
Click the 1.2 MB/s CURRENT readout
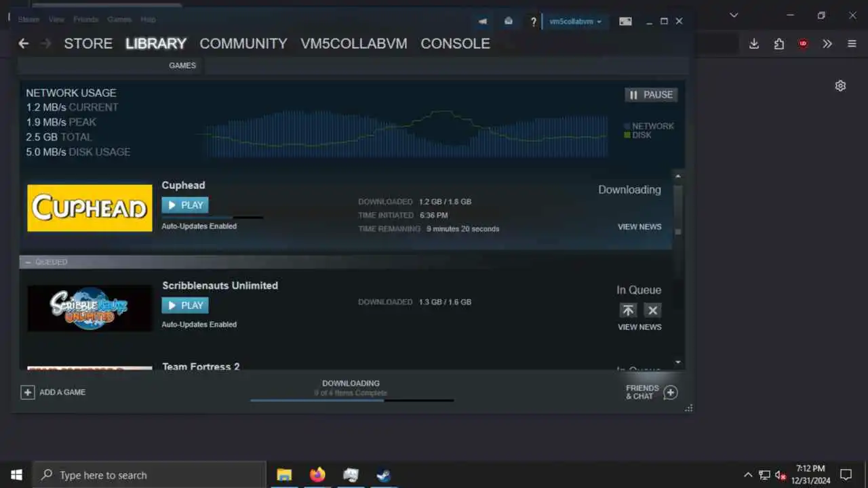72,107
